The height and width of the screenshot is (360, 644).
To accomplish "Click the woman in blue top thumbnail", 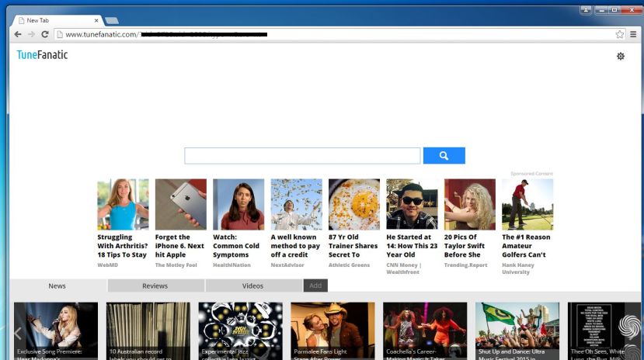I will tap(123, 204).
